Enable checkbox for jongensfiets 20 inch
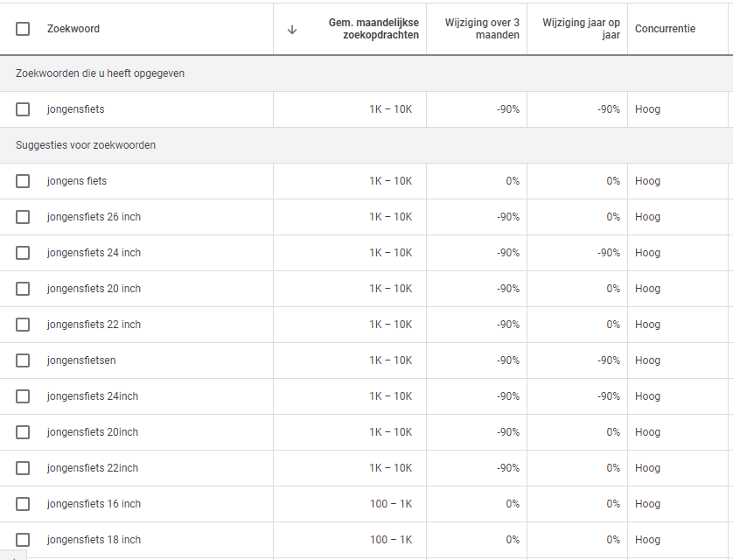 tap(23, 289)
